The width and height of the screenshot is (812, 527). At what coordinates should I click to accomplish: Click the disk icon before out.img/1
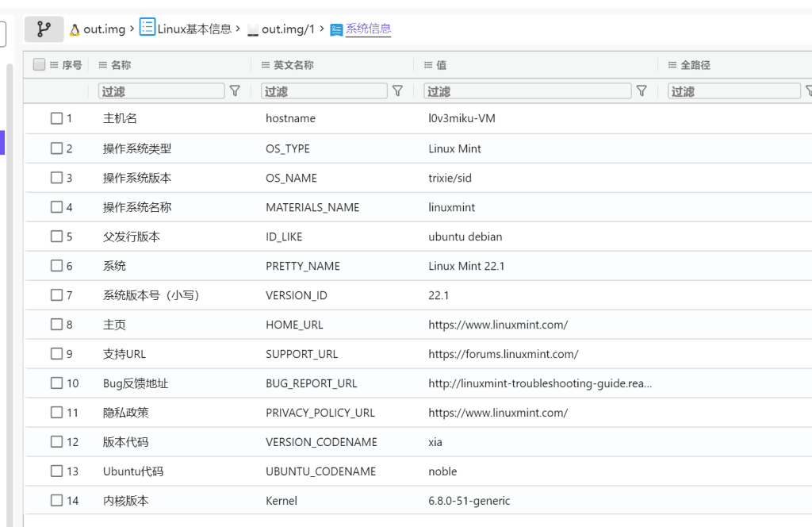[x=253, y=30]
